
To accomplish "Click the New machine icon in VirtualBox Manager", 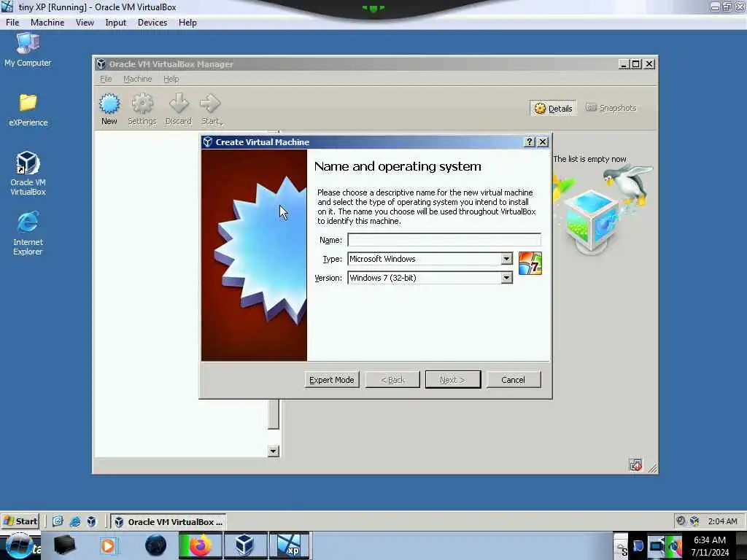I will [x=109, y=104].
